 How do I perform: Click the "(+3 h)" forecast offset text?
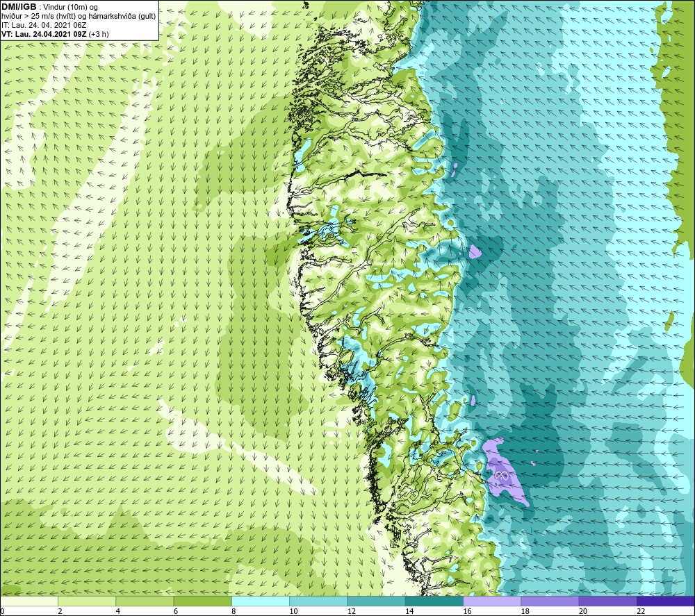tap(99, 34)
